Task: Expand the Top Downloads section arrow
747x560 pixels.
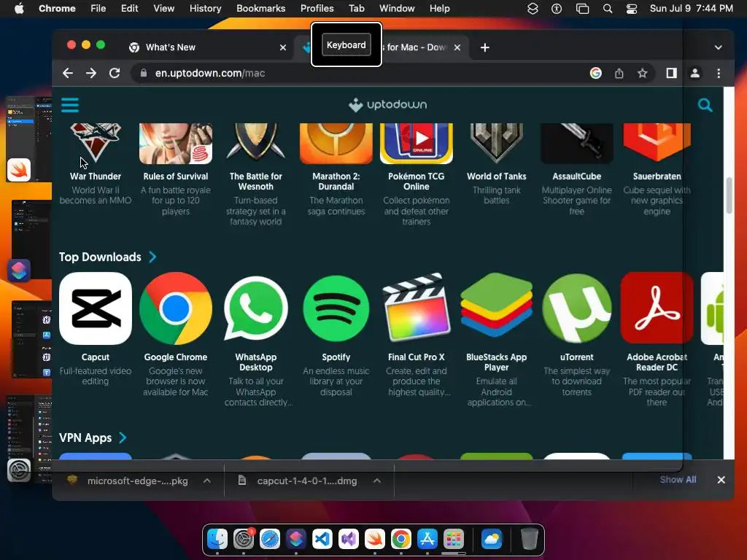Action: point(152,257)
